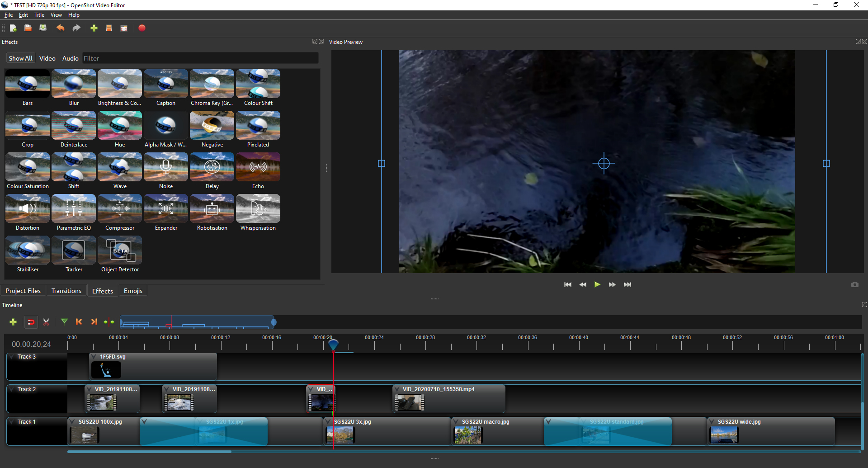
Task: Open the Export Video dialog
Action: [124, 28]
